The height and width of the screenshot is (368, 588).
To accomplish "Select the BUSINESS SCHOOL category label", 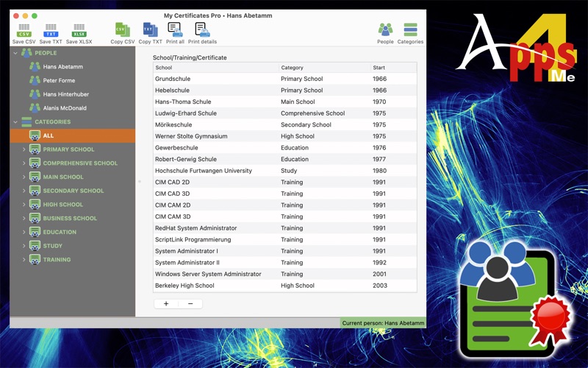I will (x=70, y=218).
